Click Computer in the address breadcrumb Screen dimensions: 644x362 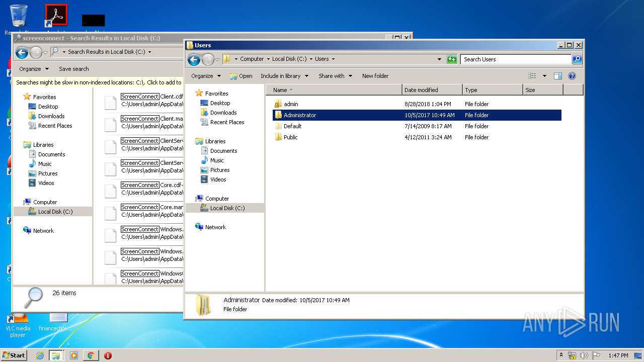(x=252, y=59)
